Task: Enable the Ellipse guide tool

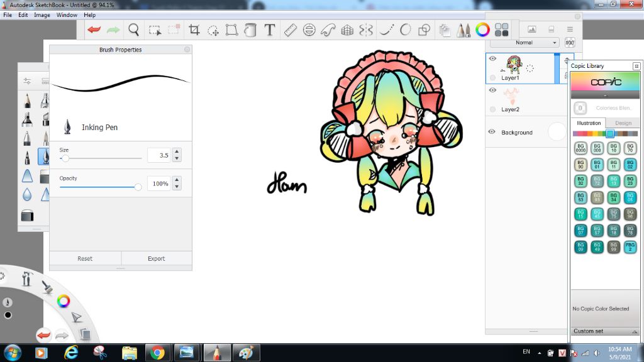Action: click(x=309, y=30)
